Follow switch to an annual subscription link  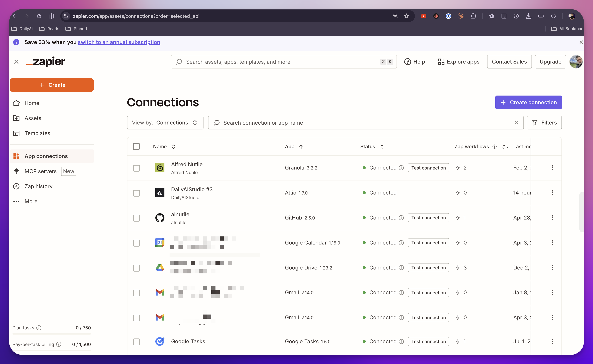(119, 42)
